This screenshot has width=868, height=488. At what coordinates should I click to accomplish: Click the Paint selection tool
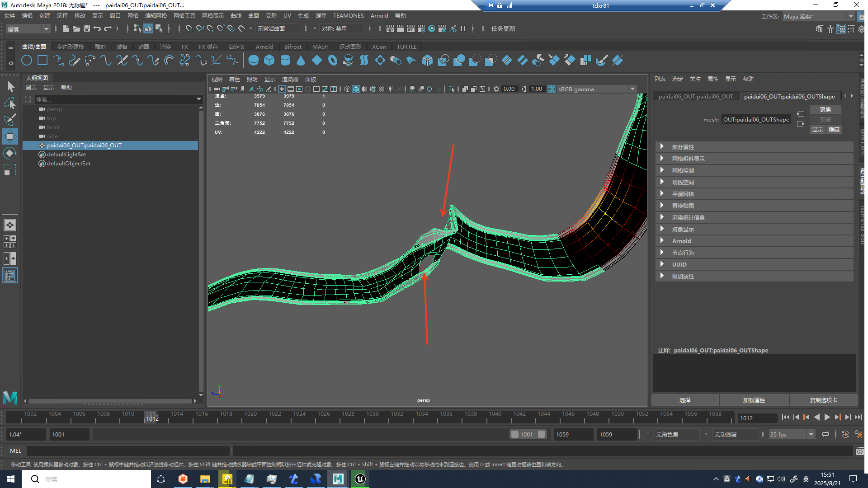[x=10, y=119]
